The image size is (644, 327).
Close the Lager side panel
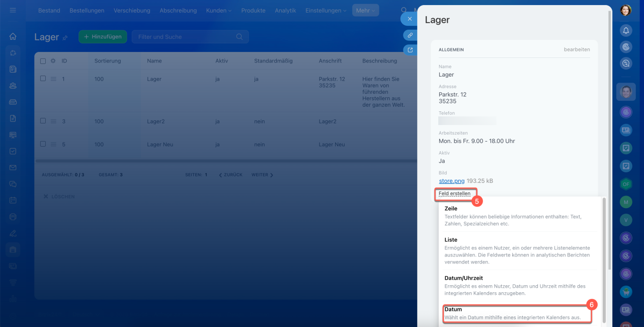(410, 19)
